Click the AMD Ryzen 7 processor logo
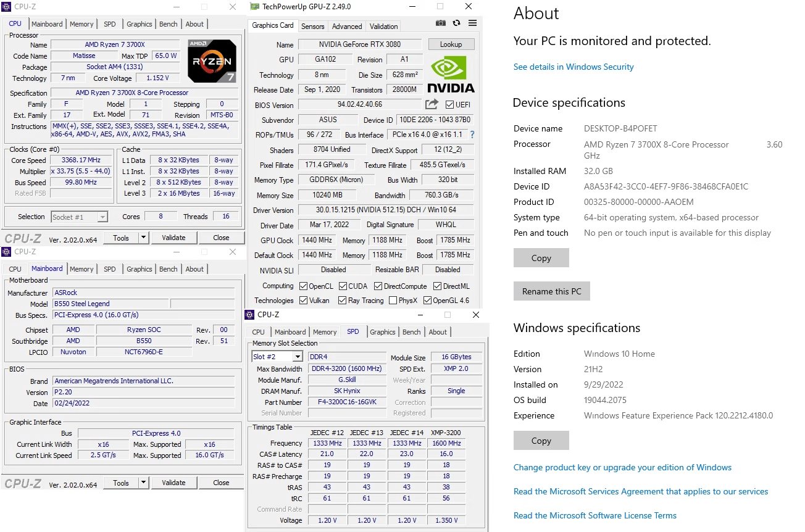 [212, 61]
